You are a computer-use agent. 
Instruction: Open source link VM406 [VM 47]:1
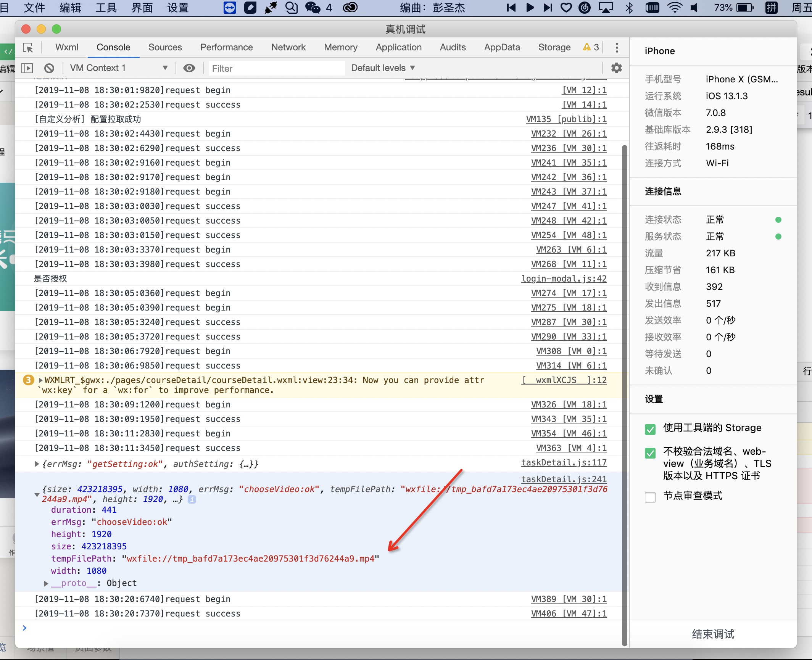tap(569, 613)
